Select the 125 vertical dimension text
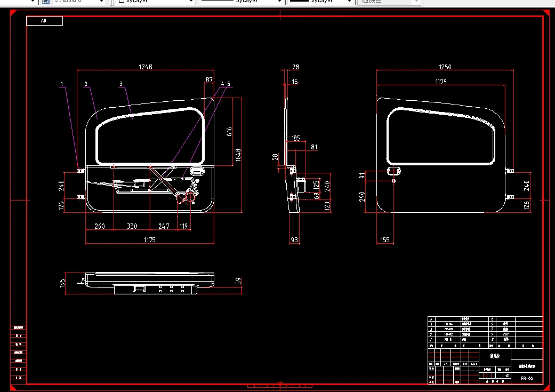Image resolution: width=555 pixels, height=392 pixels. point(317,185)
